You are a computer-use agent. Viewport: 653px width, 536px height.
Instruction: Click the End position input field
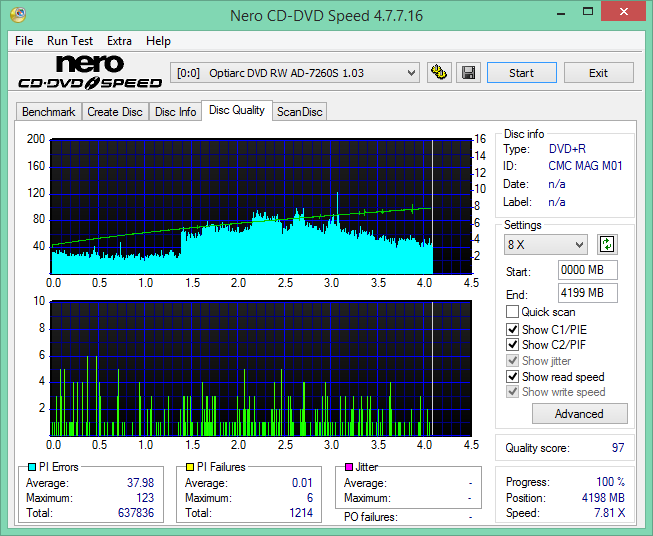tap(588, 293)
